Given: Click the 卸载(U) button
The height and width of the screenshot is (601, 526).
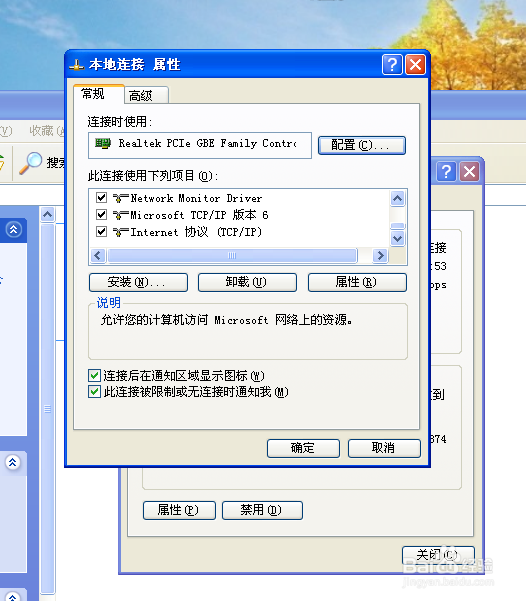Looking at the screenshot, I should pyautogui.click(x=247, y=282).
